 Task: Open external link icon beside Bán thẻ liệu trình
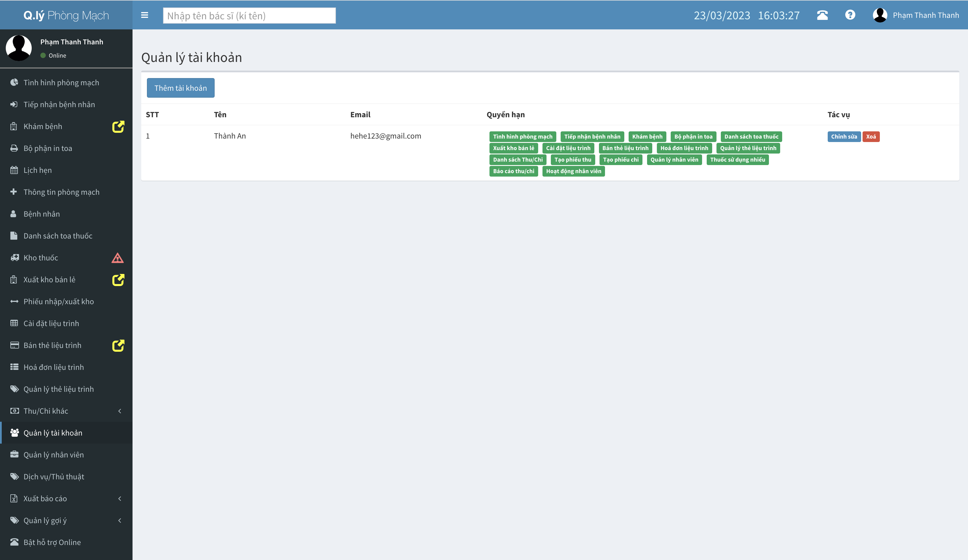118,346
